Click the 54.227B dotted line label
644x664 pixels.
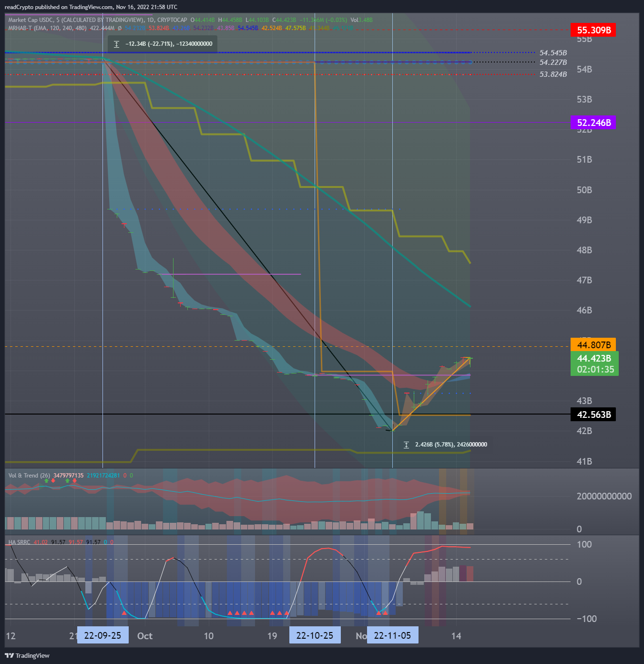tap(553, 62)
